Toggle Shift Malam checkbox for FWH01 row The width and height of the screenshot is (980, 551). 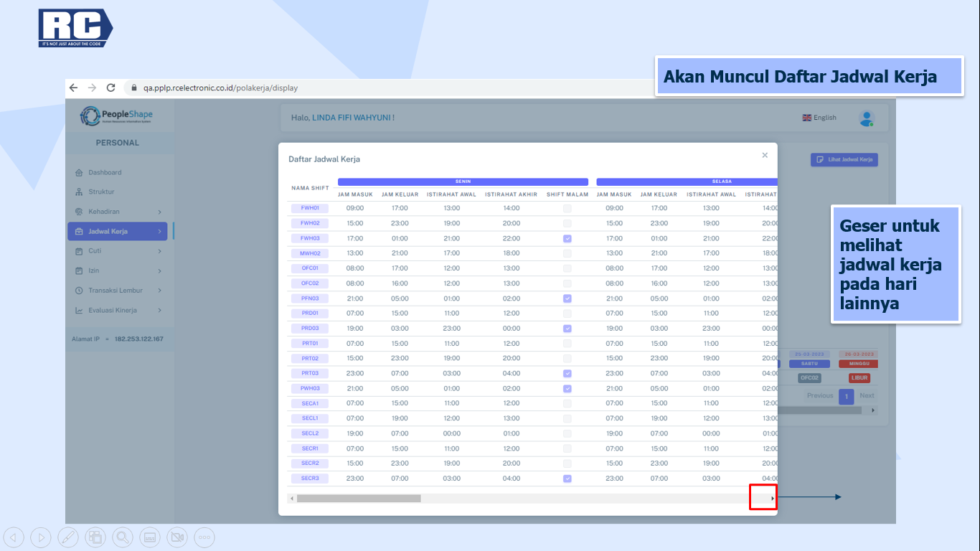coord(567,208)
